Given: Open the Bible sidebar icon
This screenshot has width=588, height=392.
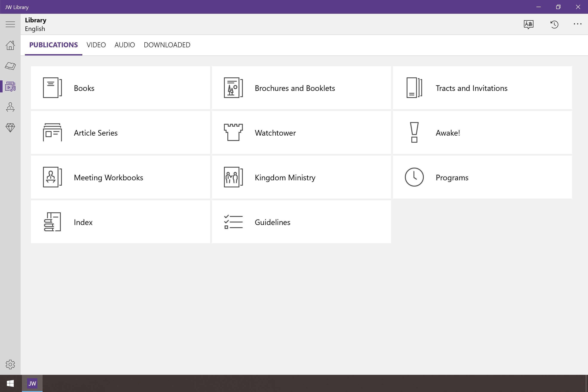Looking at the screenshot, I should [10, 66].
